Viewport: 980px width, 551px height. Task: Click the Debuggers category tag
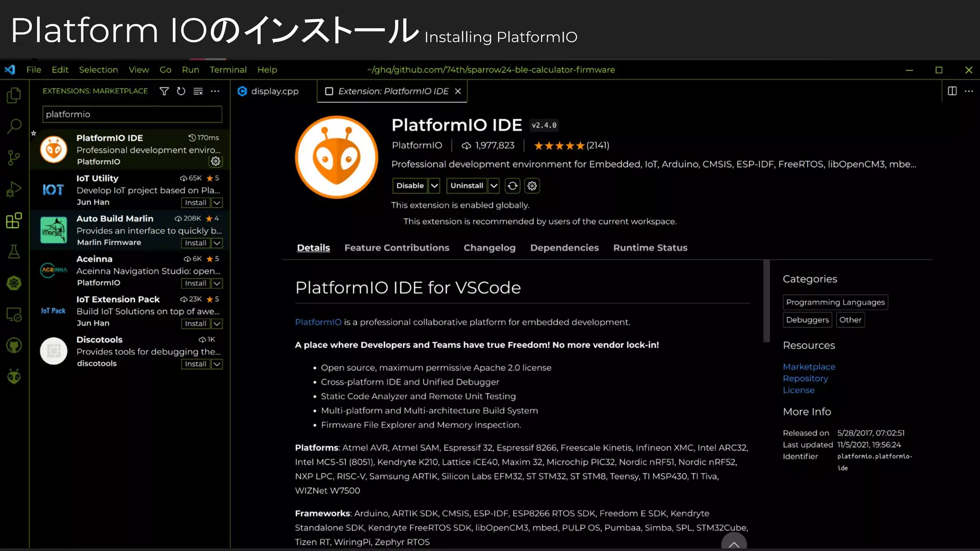(x=807, y=320)
